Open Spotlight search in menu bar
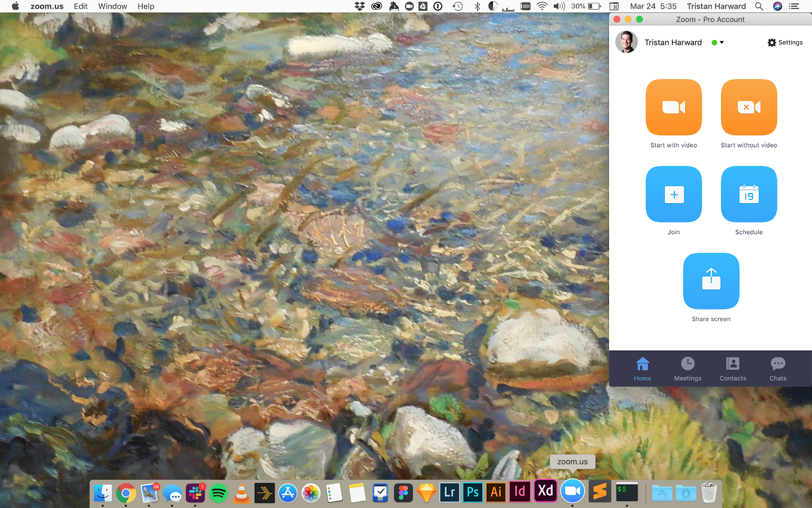The width and height of the screenshot is (812, 508). tap(759, 6)
